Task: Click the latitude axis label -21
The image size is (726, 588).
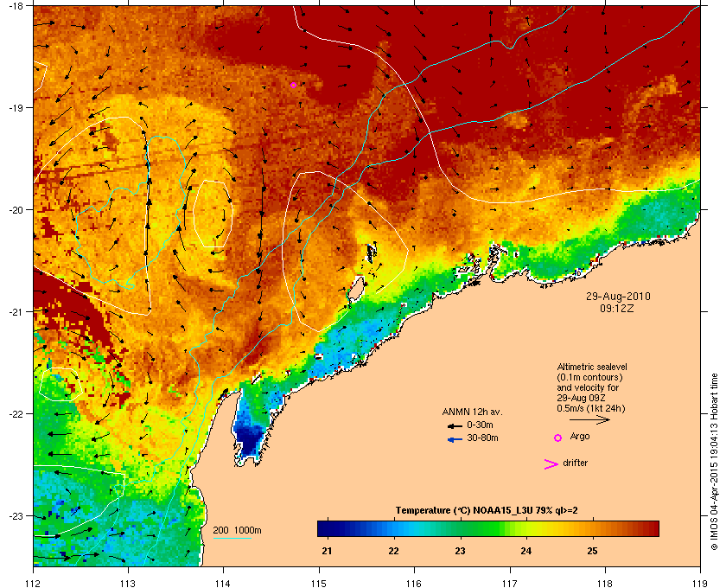Action: click(16, 311)
